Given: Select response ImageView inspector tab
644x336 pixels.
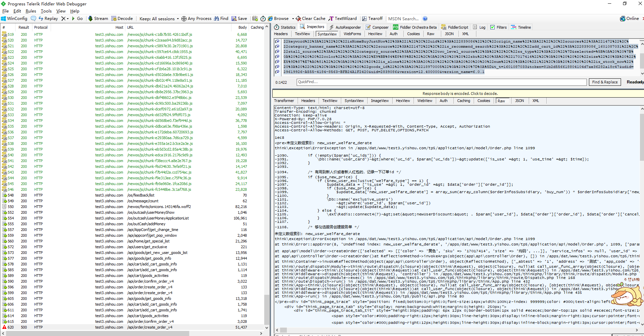Looking at the screenshot, I should tap(380, 101).
